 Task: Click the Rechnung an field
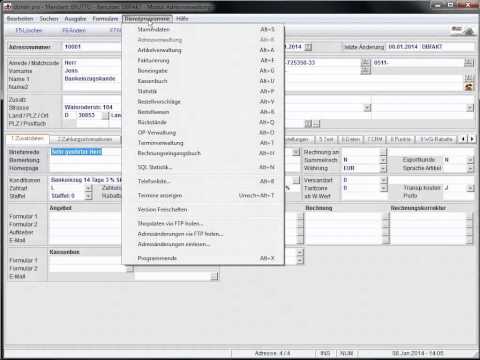(361, 152)
